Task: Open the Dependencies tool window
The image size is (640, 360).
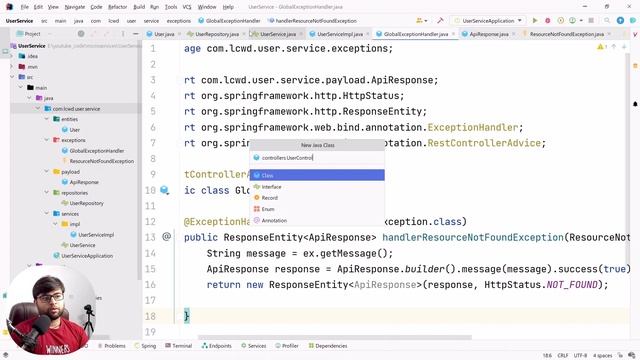Action: pyautogui.click(x=328, y=346)
